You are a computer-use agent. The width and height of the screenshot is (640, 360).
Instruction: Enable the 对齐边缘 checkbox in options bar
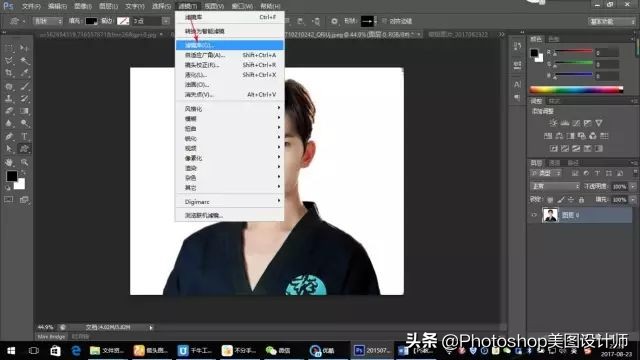click(384, 21)
